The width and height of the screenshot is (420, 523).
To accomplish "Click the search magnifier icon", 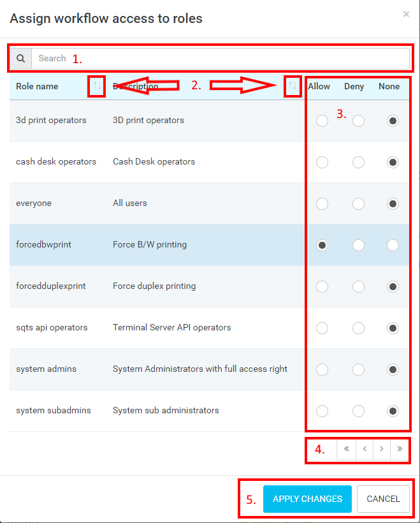I will point(21,58).
